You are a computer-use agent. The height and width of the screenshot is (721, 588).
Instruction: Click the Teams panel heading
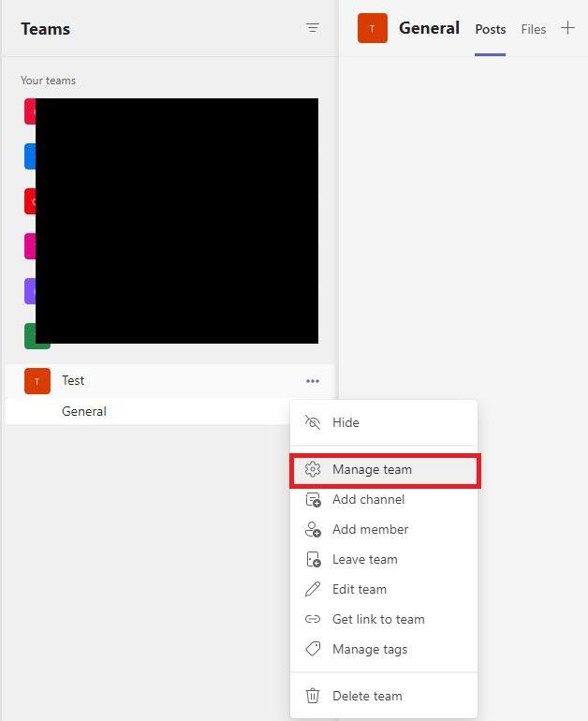pos(46,29)
